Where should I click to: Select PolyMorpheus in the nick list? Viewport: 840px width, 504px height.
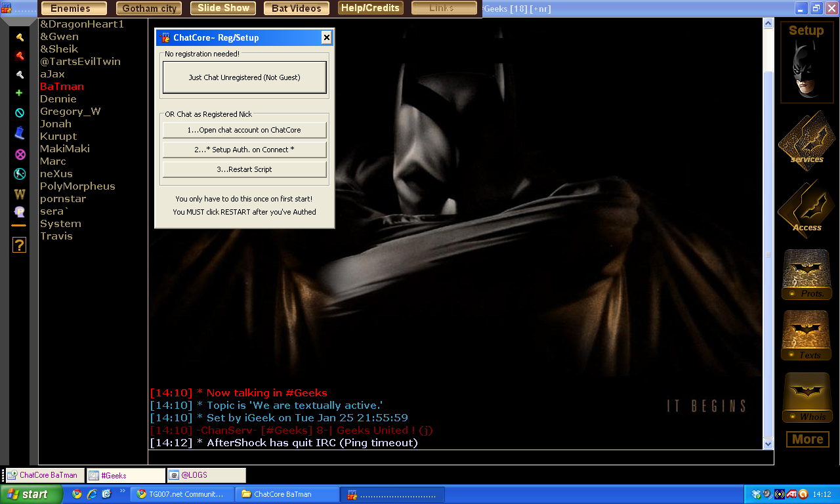click(x=77, y=186)
